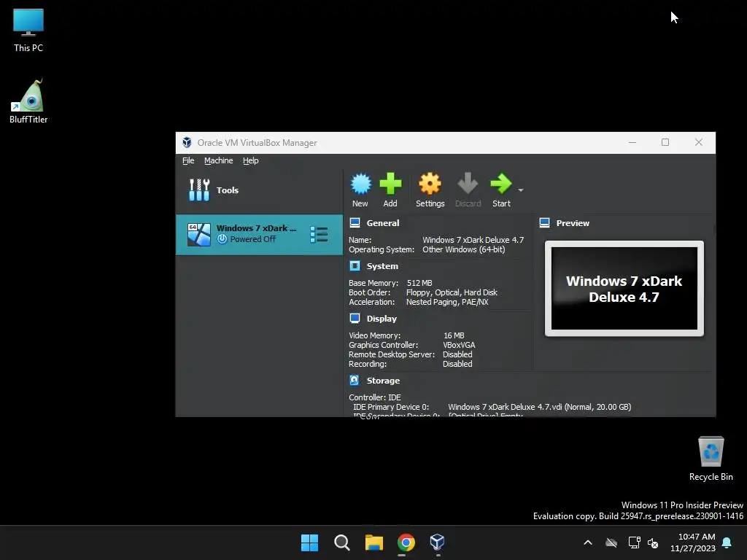Click the General section monitor icon
The width and height of the screenshot is (747, 560).
coord(355,223)
